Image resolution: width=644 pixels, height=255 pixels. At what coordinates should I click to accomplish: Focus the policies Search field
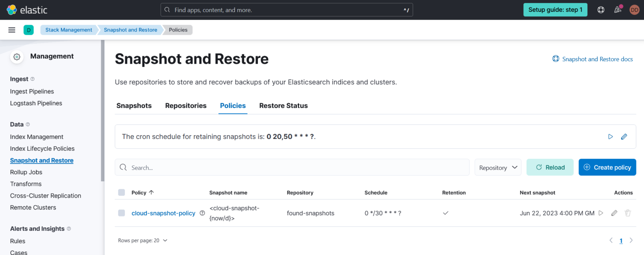pos(293,167)
